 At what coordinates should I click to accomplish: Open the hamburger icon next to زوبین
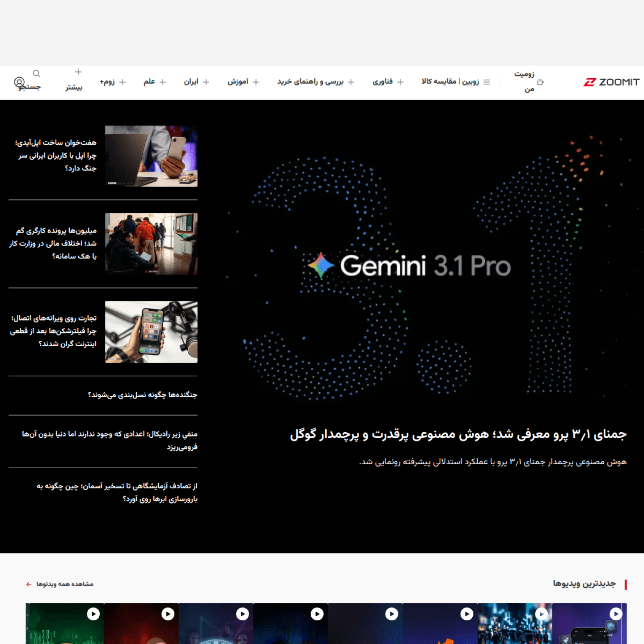[487, 82]
